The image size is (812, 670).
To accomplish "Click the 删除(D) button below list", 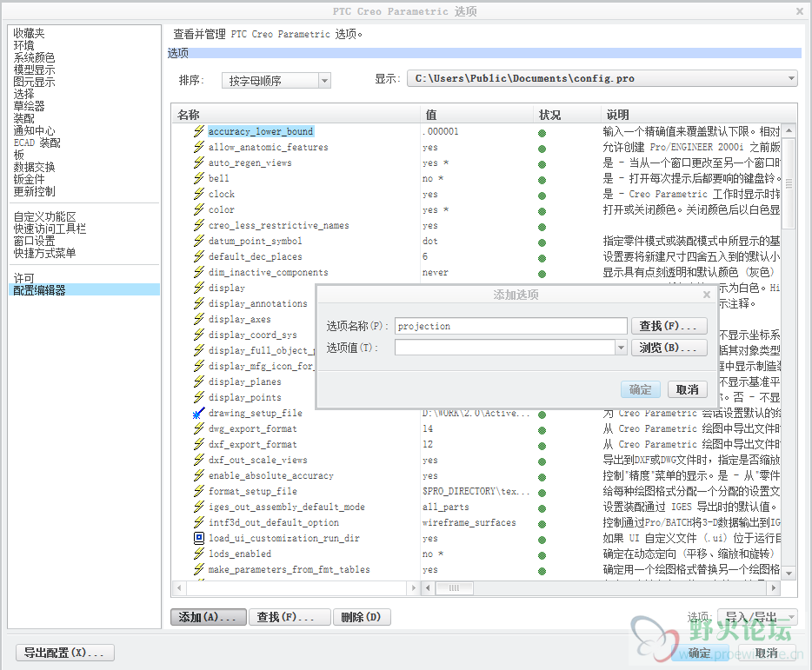I will click(x=362, y=617).
